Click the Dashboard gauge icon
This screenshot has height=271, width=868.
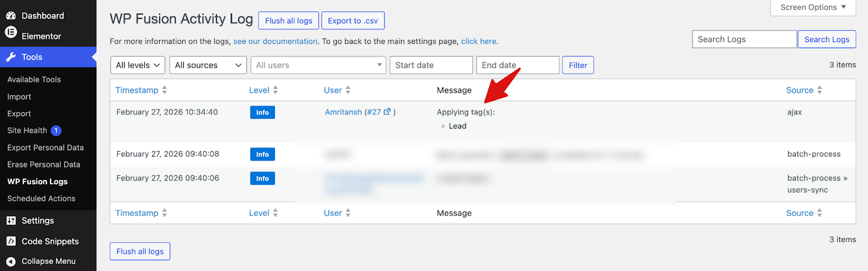click(11, 16)
